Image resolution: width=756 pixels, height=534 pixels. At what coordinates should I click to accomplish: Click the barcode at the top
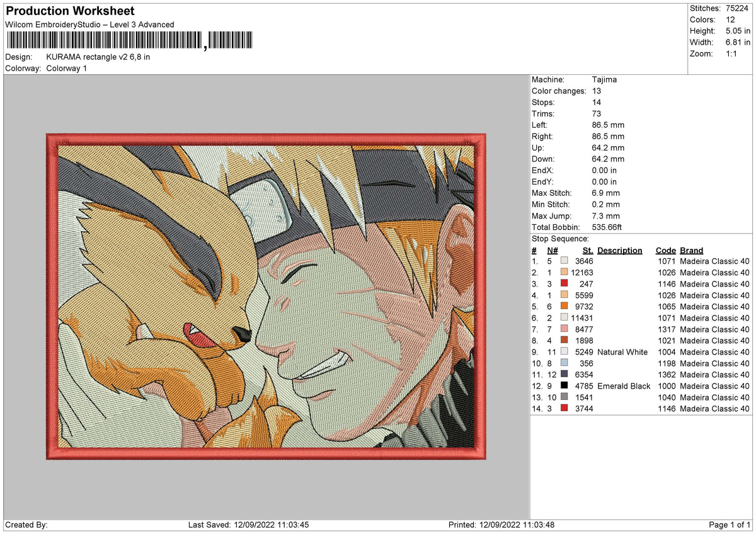[129, 42]
